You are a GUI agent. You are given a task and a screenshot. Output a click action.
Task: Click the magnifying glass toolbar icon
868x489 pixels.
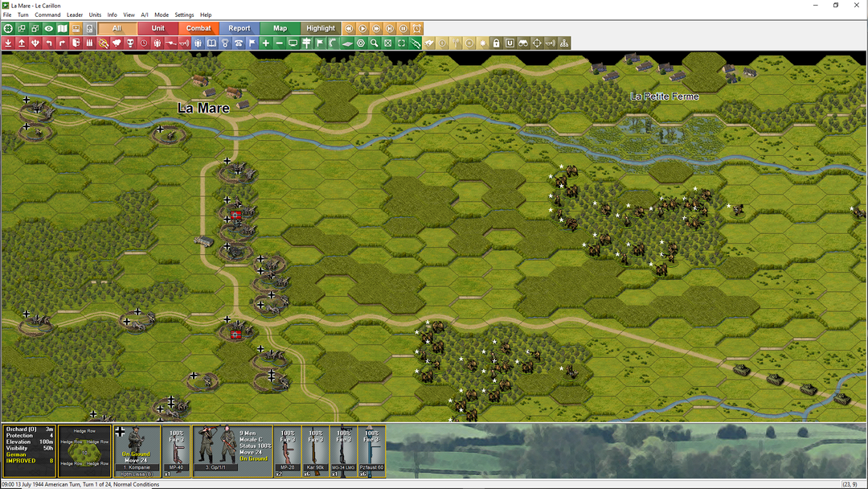pyautogui.click(x=375, y=43)
